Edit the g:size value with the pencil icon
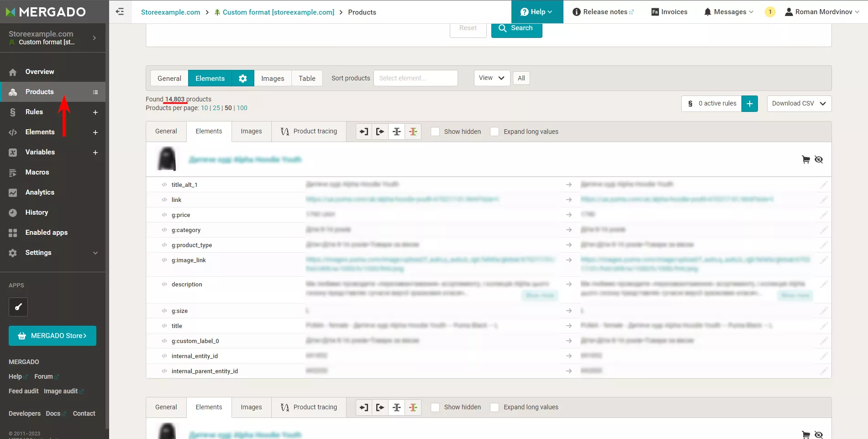The height and width of the screenshot is (439, 868). (824, 311)
